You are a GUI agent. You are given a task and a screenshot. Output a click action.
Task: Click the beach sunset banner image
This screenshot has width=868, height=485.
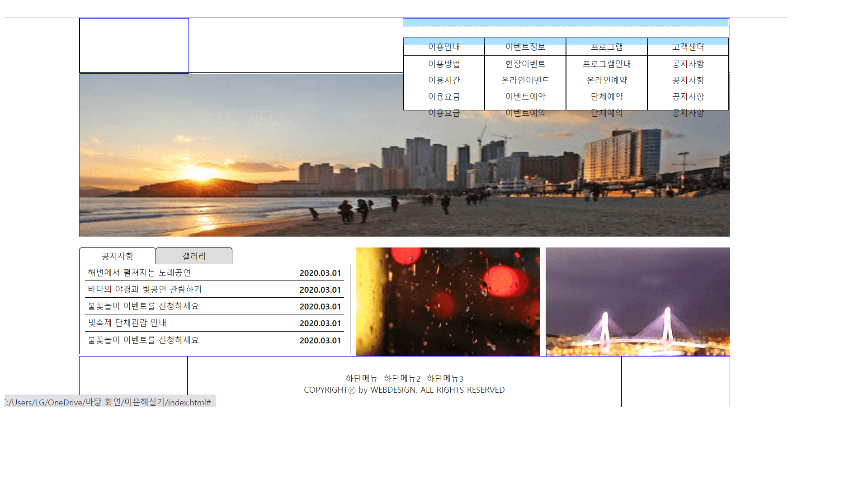tap(405, 155)
